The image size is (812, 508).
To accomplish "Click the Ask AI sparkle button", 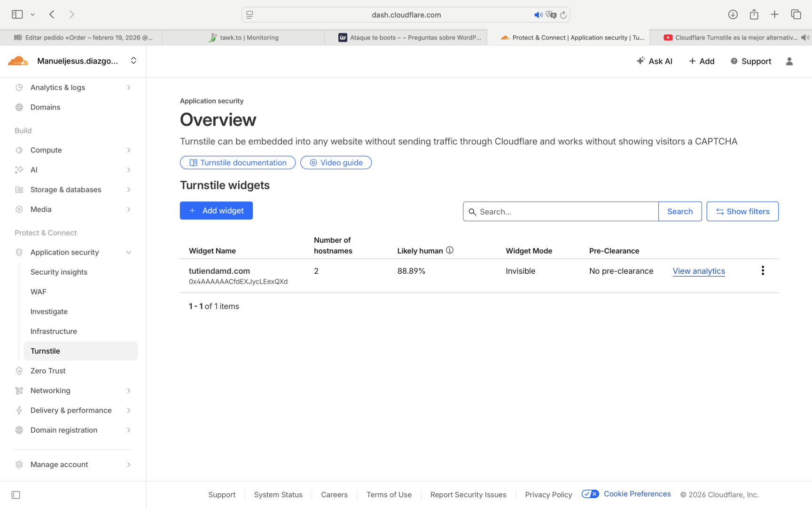I will [x=655, y=61].
